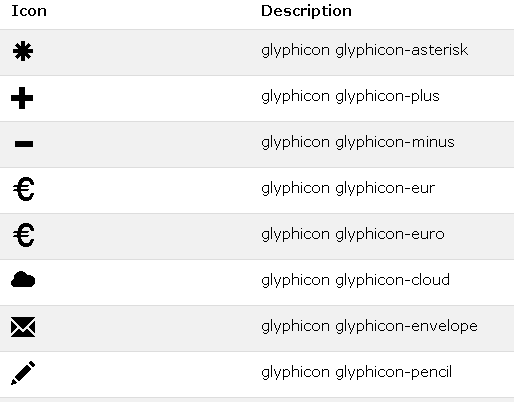This screenshot has width=514, height=402.
Task: Select the 'glyphicon glyphicon-asterisk' description text
Action: click(365, 51)
